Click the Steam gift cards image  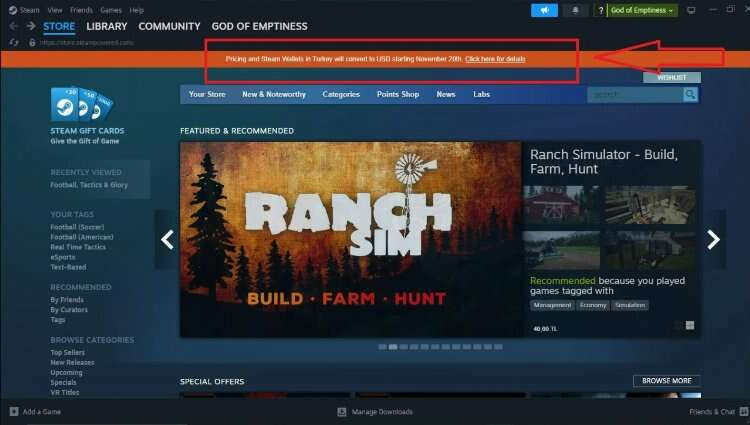coord(82,104)
